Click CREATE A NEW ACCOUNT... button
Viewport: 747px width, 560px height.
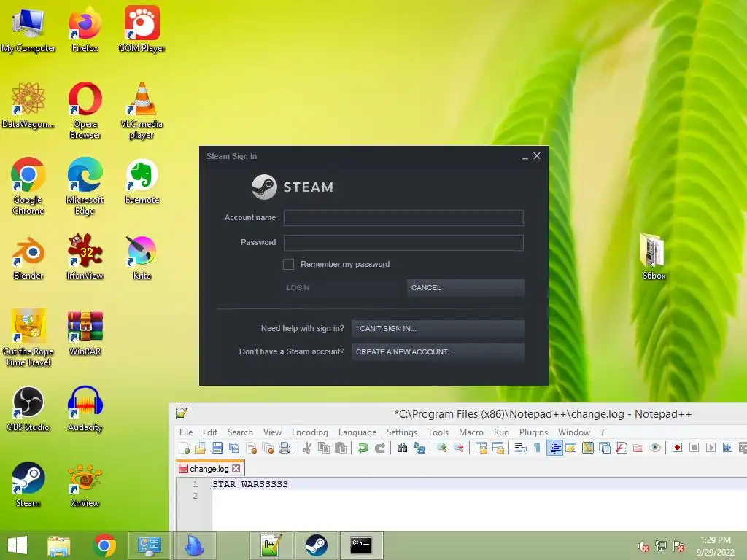tap(438, 352)
